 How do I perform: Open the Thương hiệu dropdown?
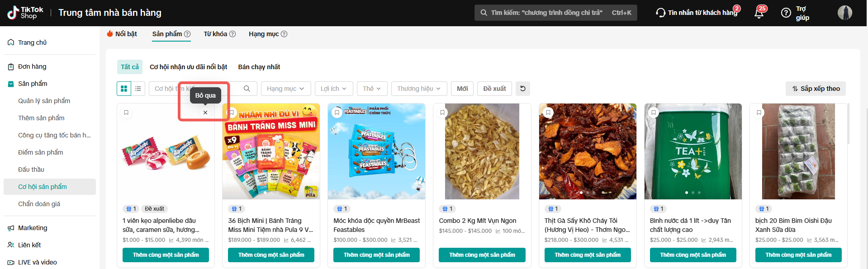pos(419,89)
